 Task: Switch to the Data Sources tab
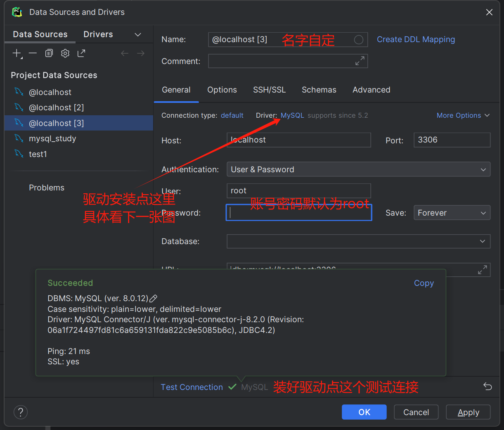[40, 34]
